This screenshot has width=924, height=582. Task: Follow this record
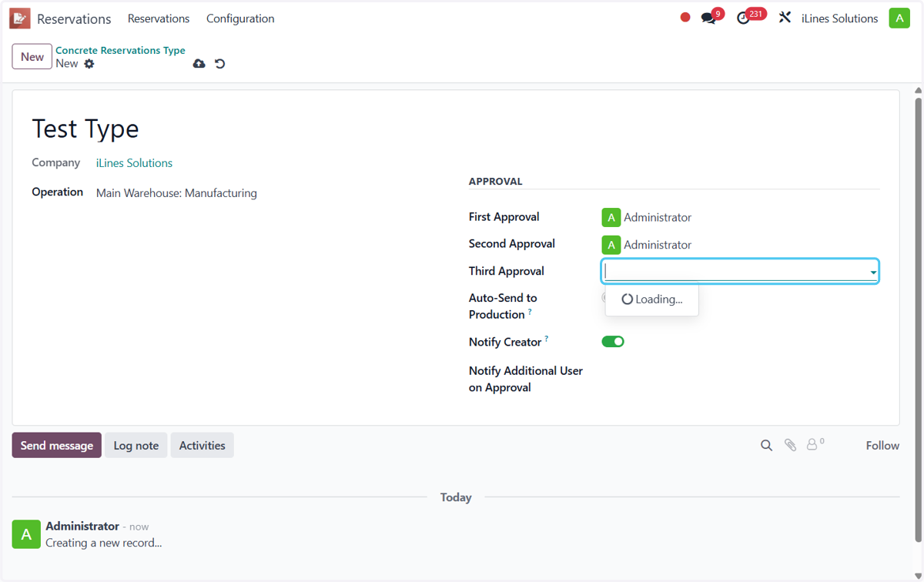[x=882, y=445]
